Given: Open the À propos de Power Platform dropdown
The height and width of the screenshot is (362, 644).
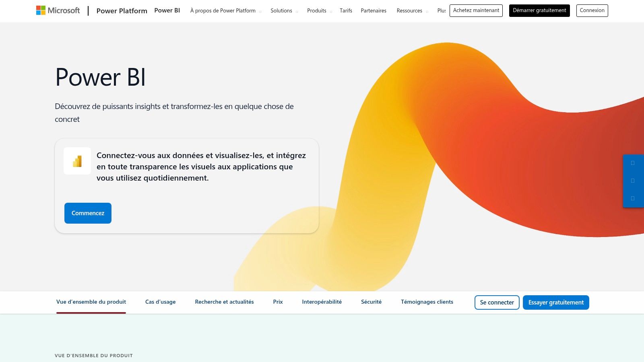Looking at the screenshot, I should click(223, 10).
